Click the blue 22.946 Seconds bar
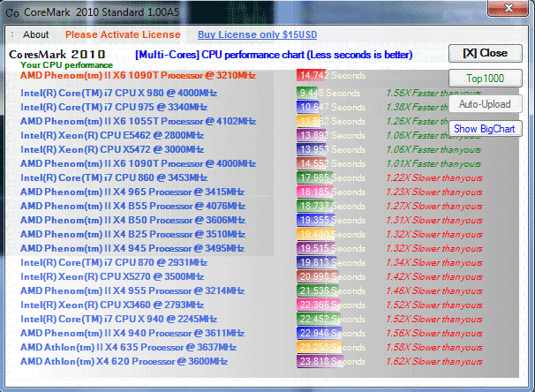The height and width of the screenshot is (392, 535). coord(320,334)
